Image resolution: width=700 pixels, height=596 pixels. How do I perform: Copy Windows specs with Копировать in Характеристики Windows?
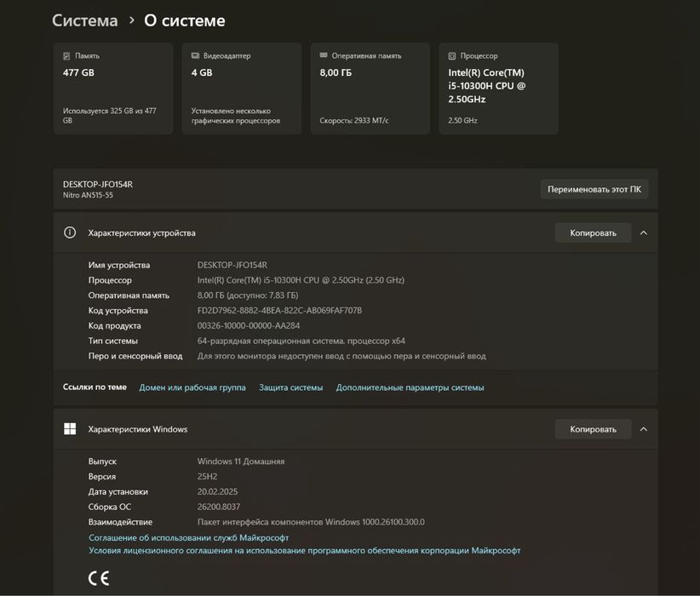pos(593,429)
